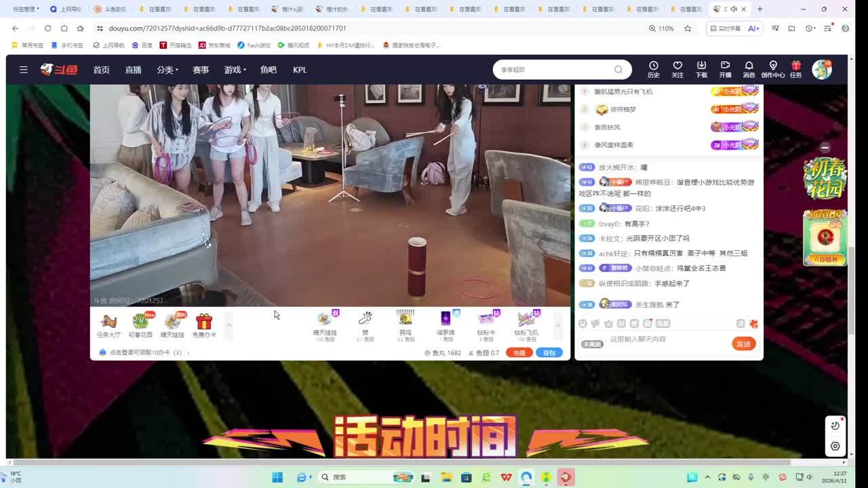
Task: Click the chat message input field
Action: tap(668, 339)
